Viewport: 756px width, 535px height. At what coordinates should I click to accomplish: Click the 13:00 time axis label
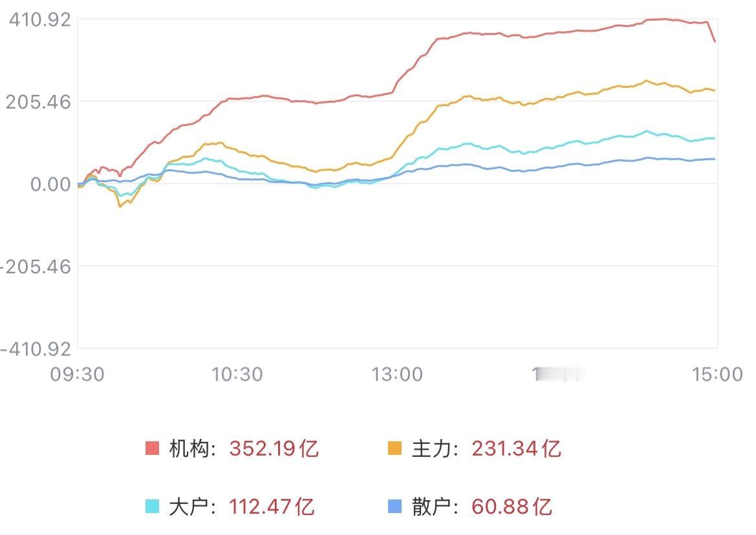point(397,374)
